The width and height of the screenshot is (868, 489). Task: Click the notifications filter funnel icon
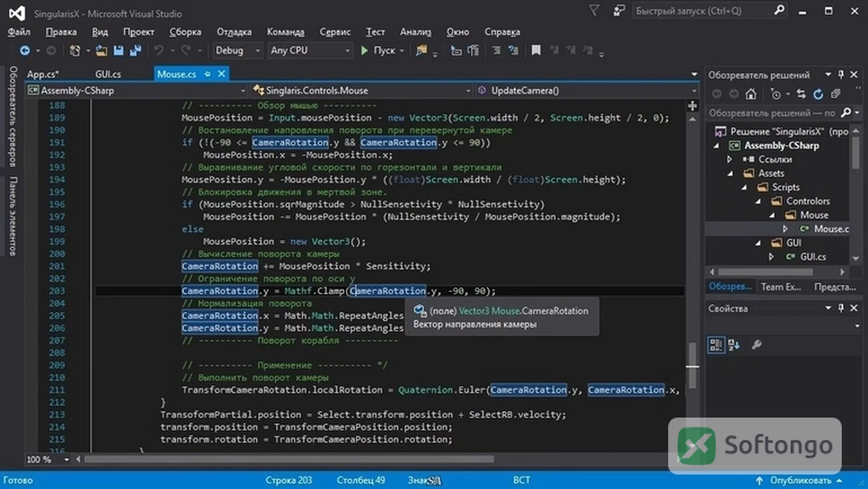tap(594, 10)
